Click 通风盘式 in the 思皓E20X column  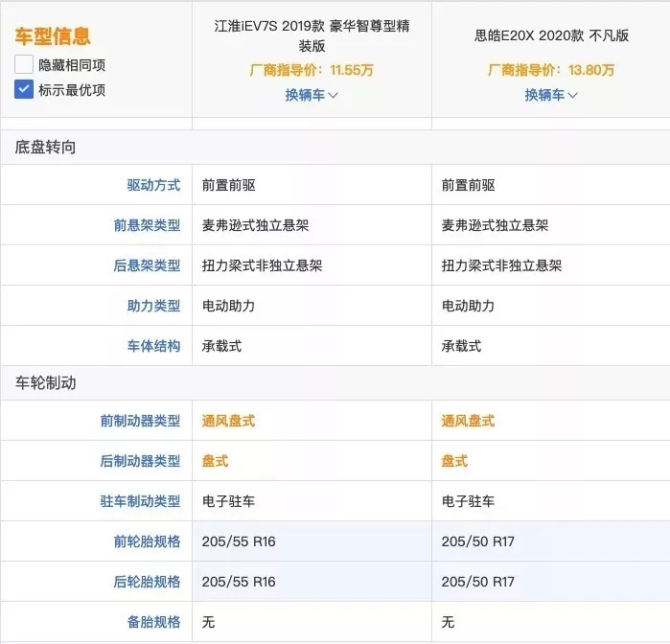(468, 421)
